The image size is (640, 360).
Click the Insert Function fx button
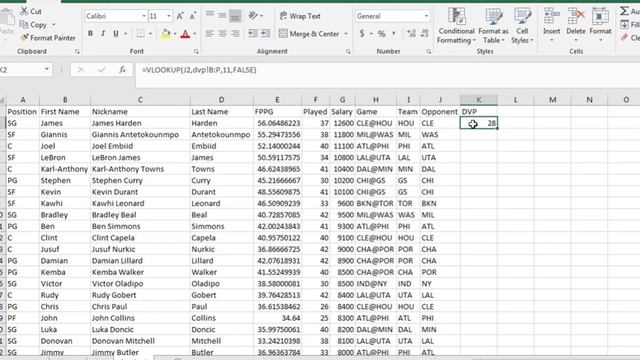(122, 70)
